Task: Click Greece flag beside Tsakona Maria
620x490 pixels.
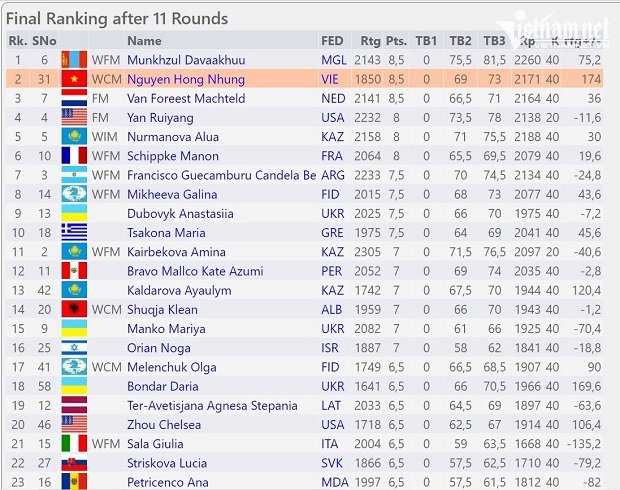Action: tap(74, 233)
